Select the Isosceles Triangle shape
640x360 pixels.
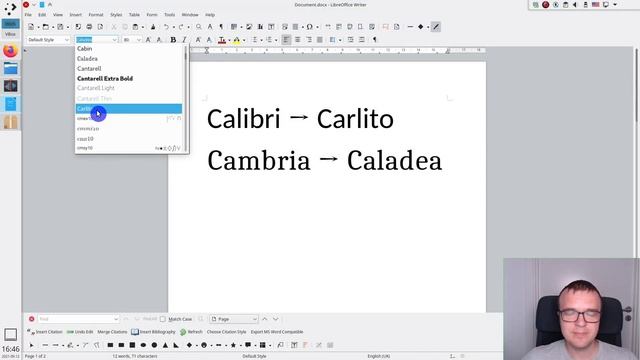coord(165,345)
